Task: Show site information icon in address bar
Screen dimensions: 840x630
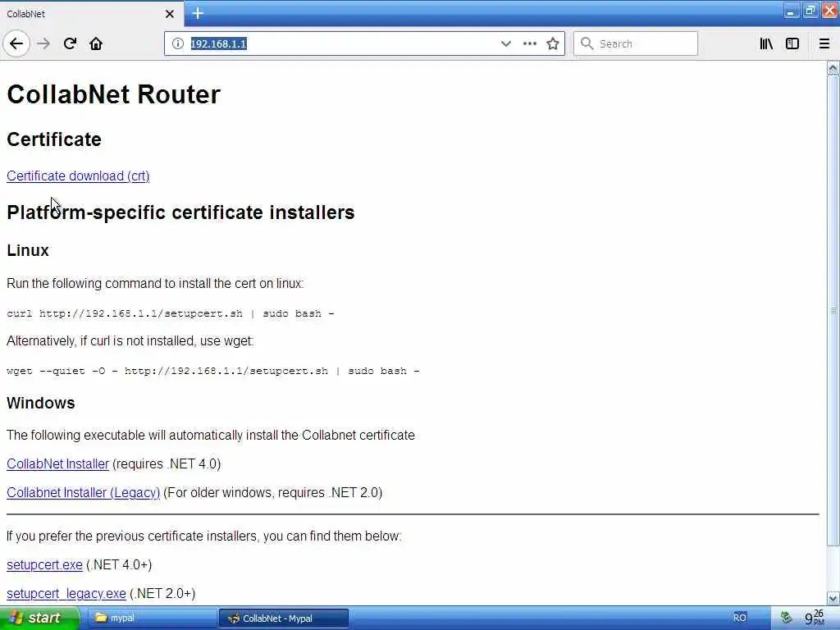Action: (178, 43)
